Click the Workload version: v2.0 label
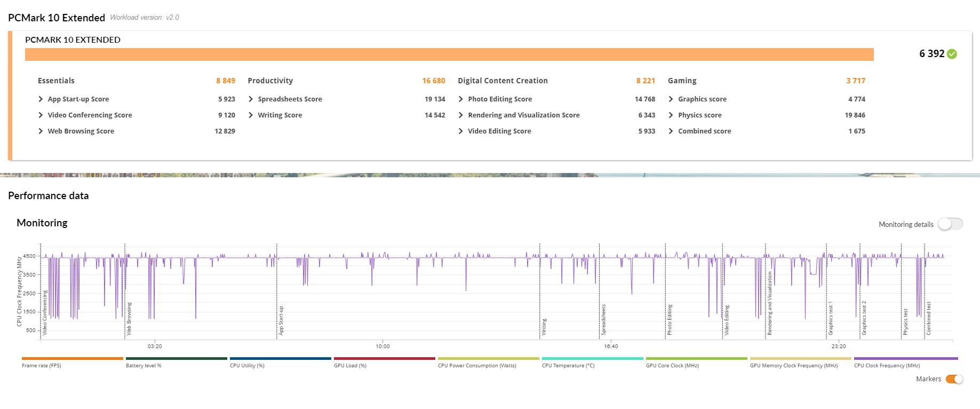 click(145, 18)
